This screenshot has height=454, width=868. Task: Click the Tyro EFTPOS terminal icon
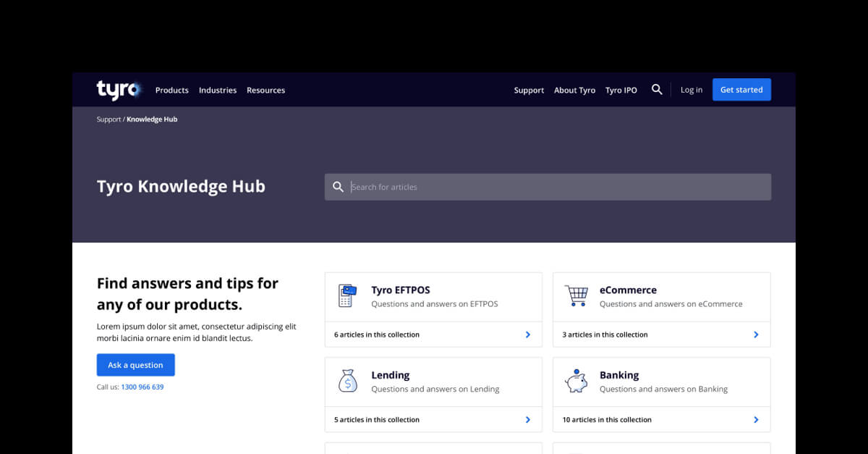tap(348, 296)
